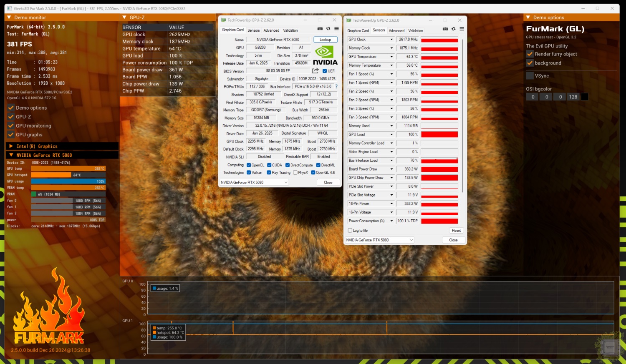Click the BIOS export arrow icon next to UEFI
The height and width of the screenshot is (364, 626).
click(315, 71)
